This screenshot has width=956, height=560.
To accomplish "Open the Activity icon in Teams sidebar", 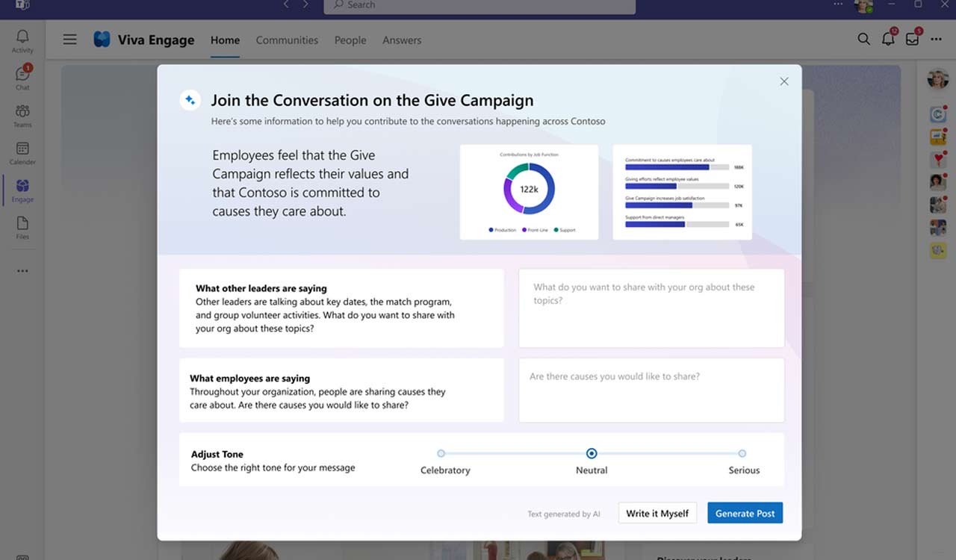I will click(22, 37).
